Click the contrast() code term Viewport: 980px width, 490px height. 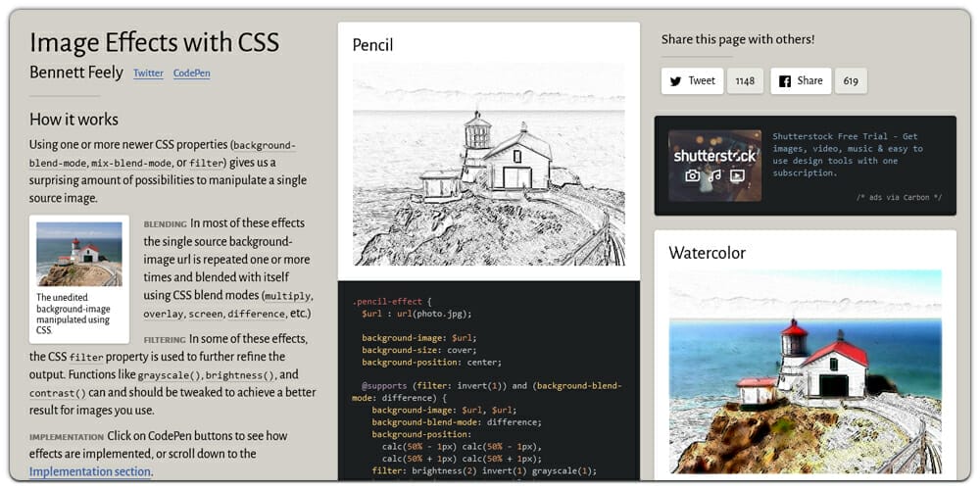click(x=58, y=394)
